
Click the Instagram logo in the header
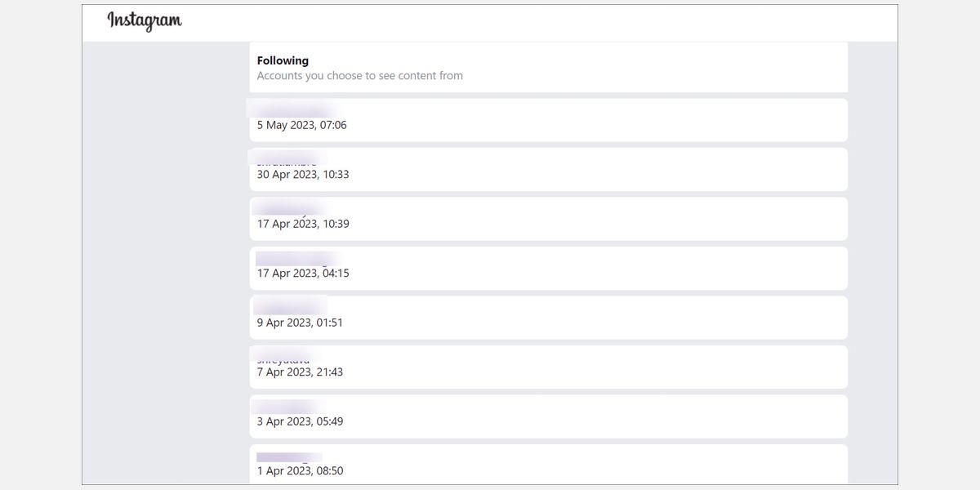click(145, 22)
